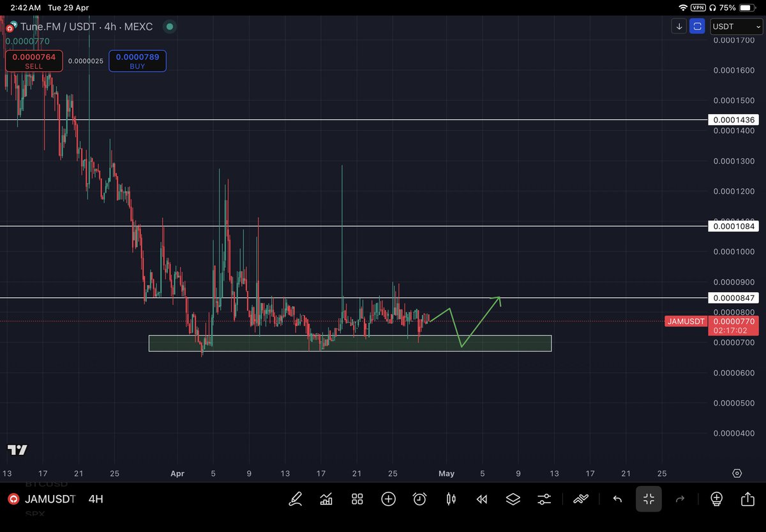The image size is (766, 532).
Task: Tap the BUY 0.0000789 button
Action: (x=137, y=61)
